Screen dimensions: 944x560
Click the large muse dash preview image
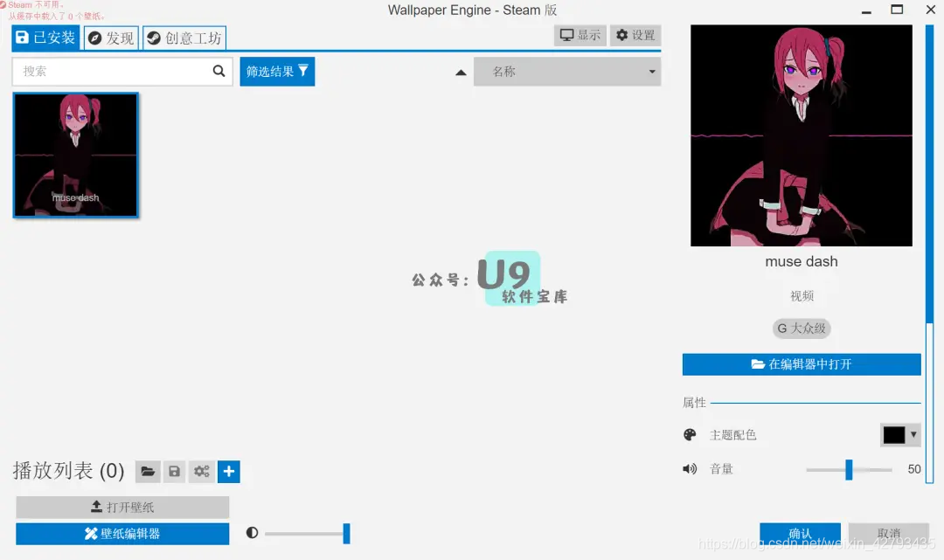click(802, 135)
